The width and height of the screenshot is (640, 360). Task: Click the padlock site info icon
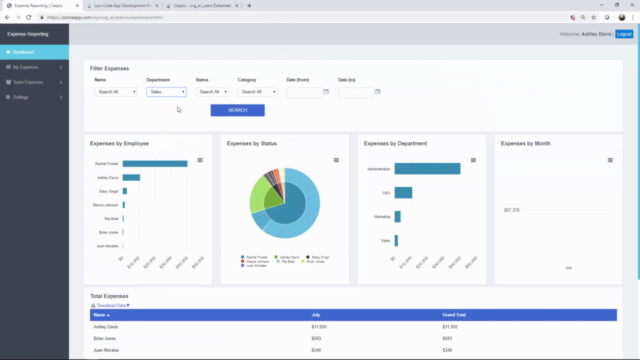(42, 18)
